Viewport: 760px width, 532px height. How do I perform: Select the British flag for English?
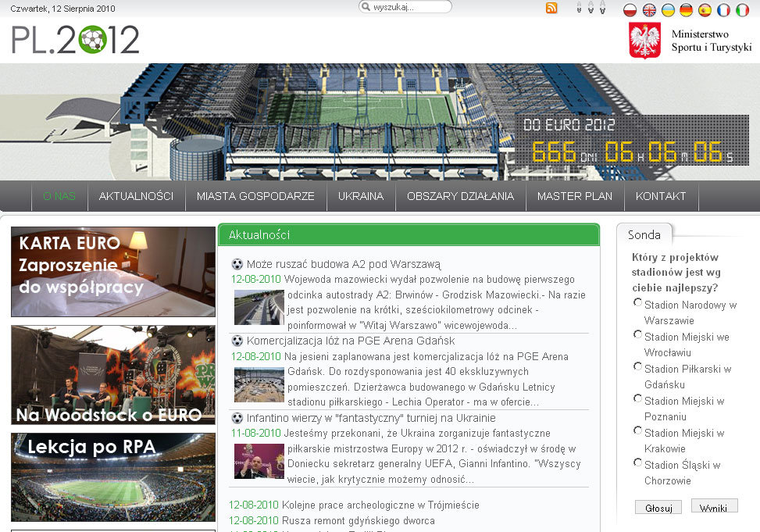649,10
